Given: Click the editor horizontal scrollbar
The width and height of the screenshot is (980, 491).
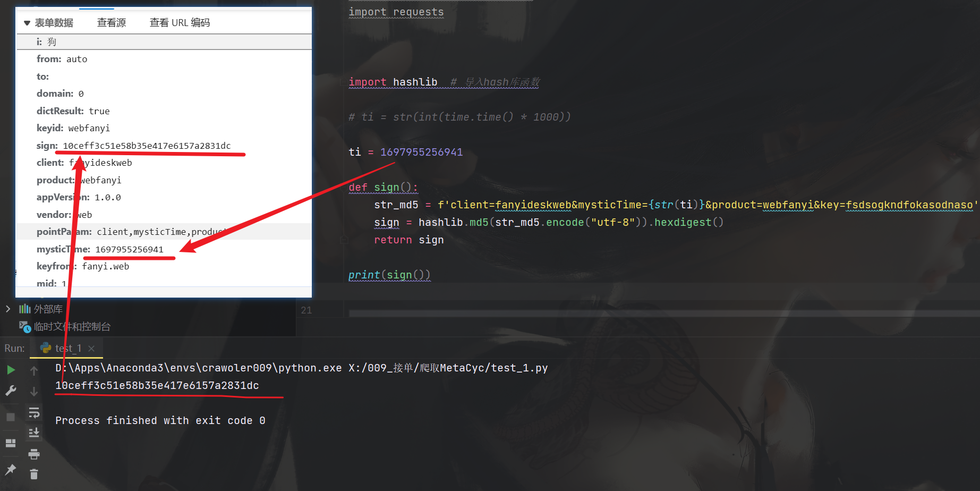Looking at the screenshot, I should [664, 314].
